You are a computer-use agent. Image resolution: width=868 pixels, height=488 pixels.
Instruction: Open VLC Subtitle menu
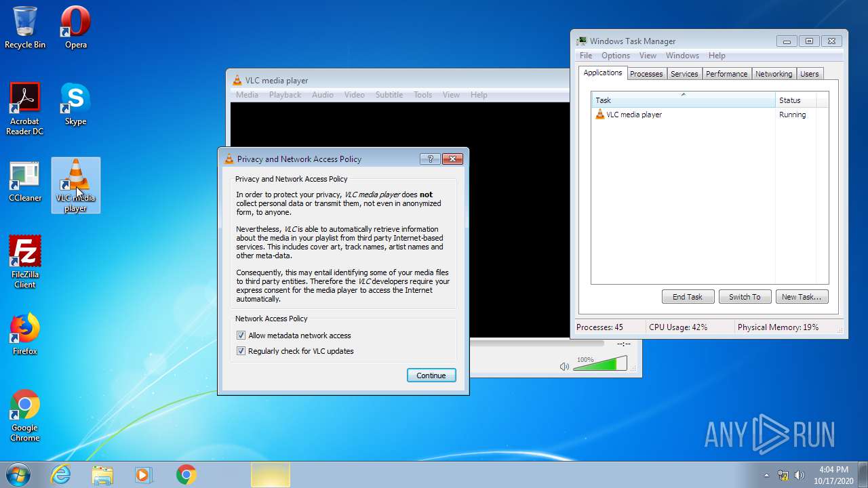(389, 95)
